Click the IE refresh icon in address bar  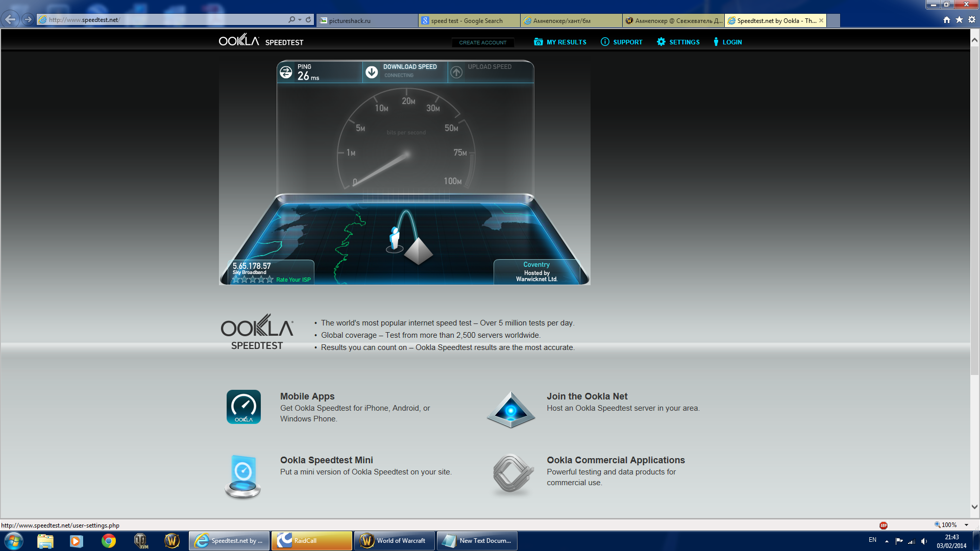308,20
